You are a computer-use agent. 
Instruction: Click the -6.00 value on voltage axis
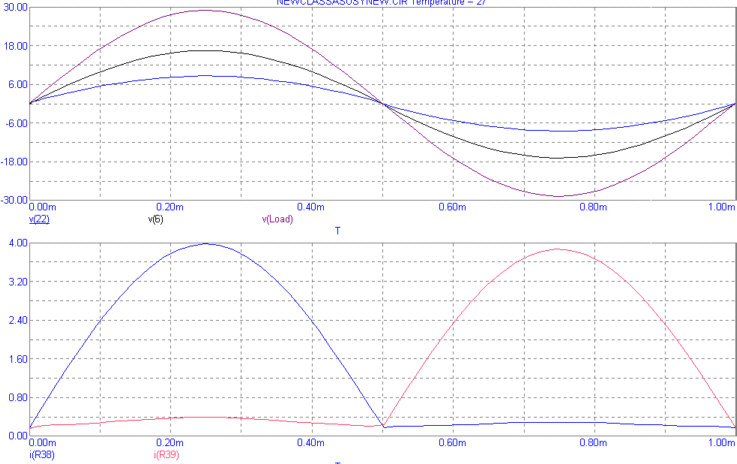coord(16,123)
